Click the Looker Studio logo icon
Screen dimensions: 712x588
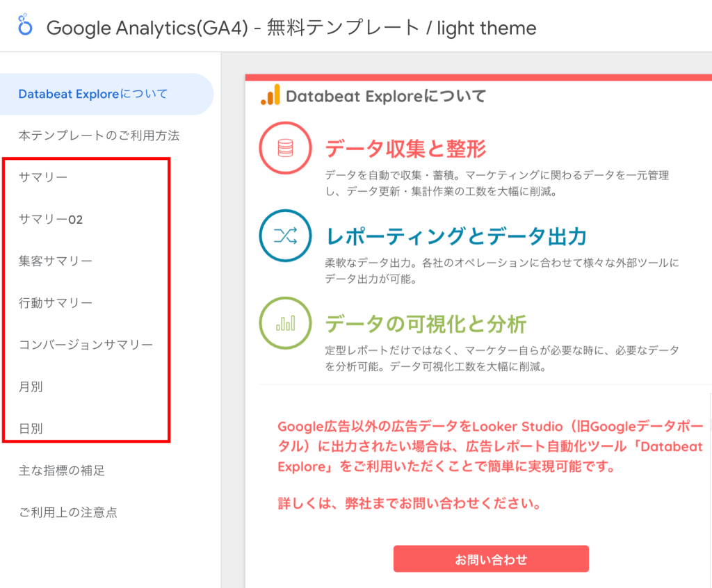pos(25,24)
